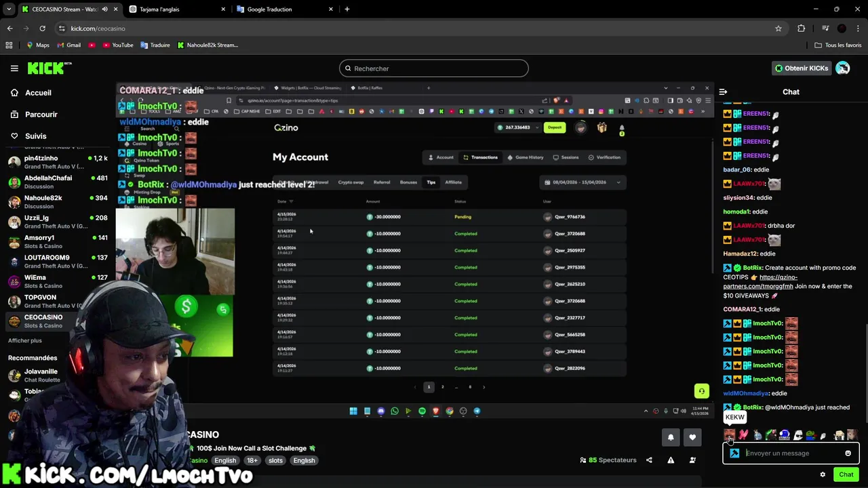Viewport: 868px width, 488px height.
Task: Open the tab search dropdown
Action: pos(9,9)
